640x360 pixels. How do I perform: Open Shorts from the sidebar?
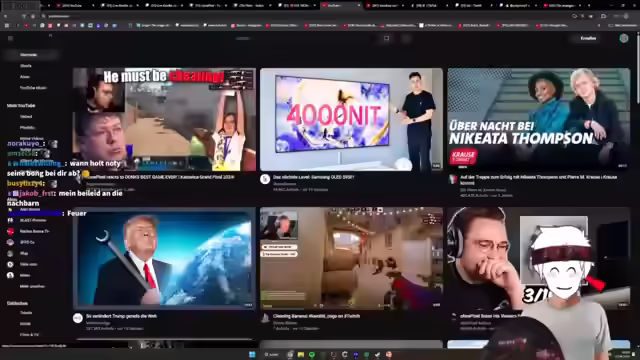(x=26, y=66)
